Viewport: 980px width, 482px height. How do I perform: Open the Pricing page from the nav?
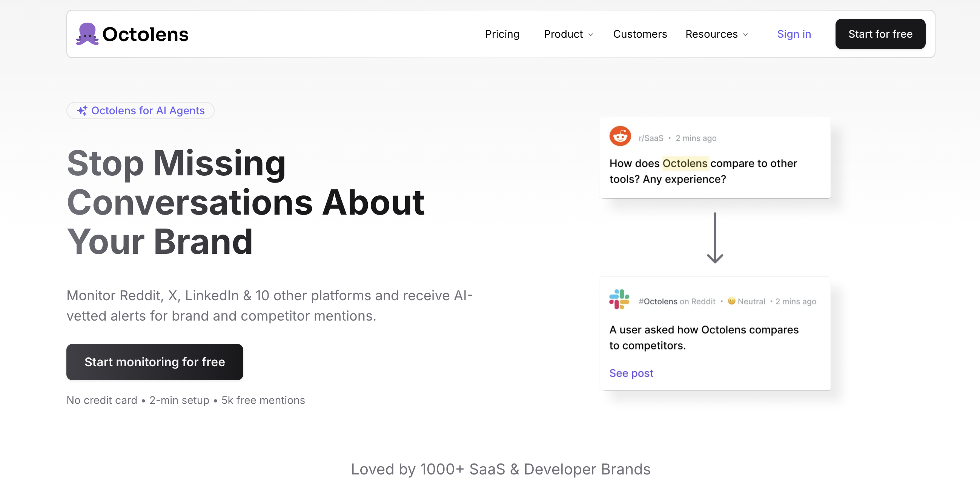click(502, 34)
